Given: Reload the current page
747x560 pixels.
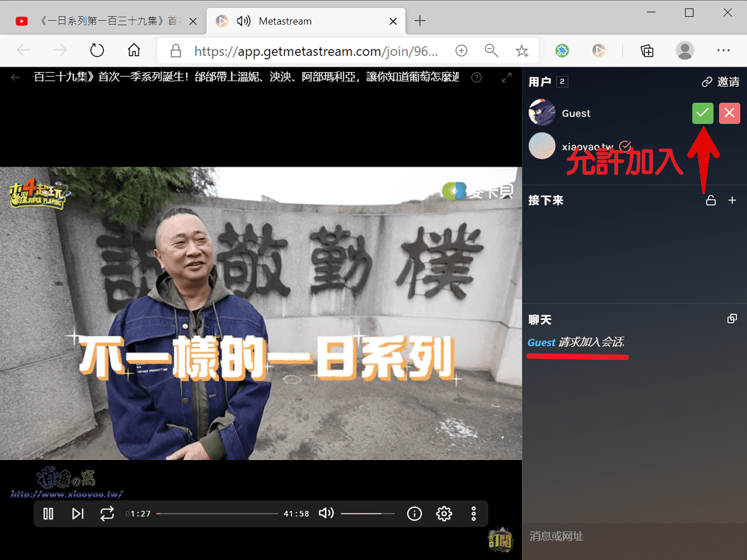Looking at the screenshot, I should 97,50.
